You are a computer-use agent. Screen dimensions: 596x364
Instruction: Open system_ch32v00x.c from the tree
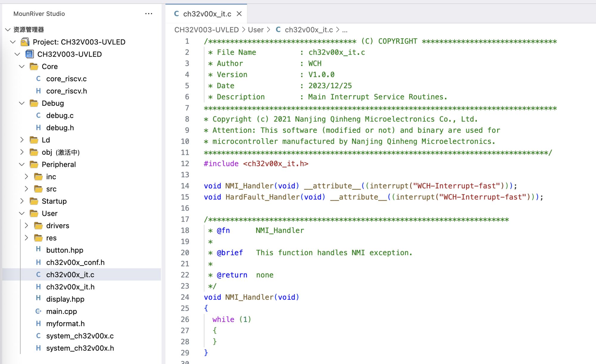80,336
